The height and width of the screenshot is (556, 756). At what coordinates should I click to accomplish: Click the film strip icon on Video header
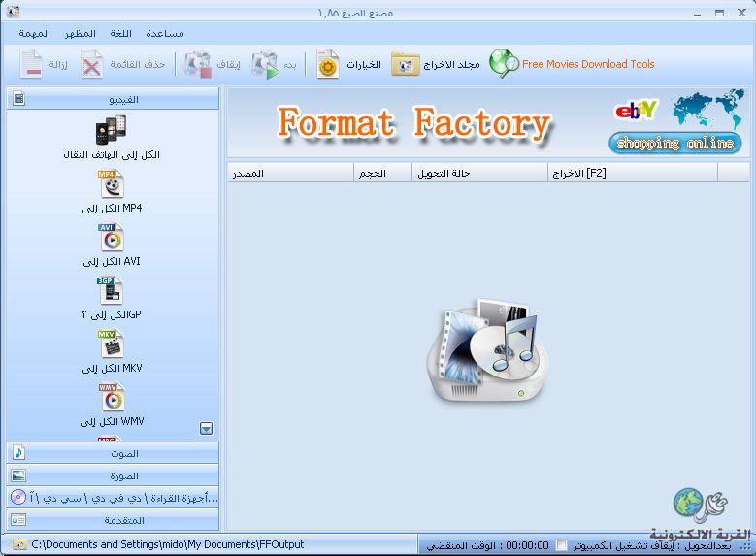[18, 99]
